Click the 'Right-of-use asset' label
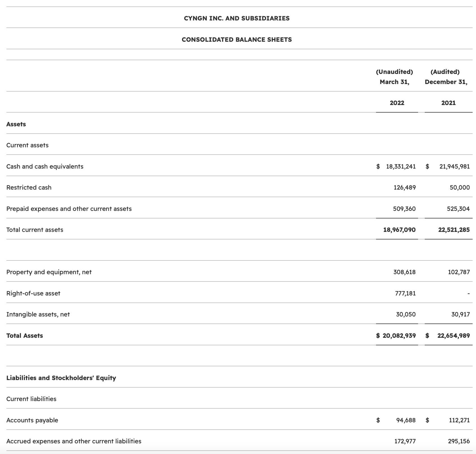The image size is (476, 454). [33, 293]
